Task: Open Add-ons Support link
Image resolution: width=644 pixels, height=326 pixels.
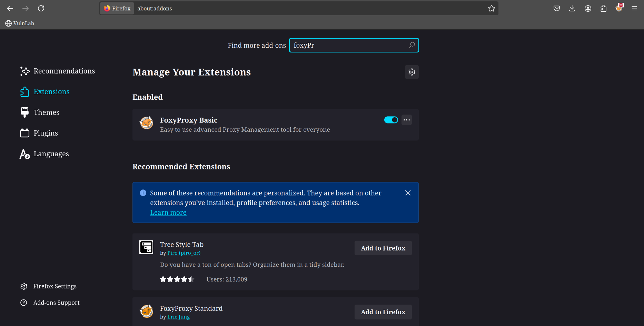Action: pos(50,303)
